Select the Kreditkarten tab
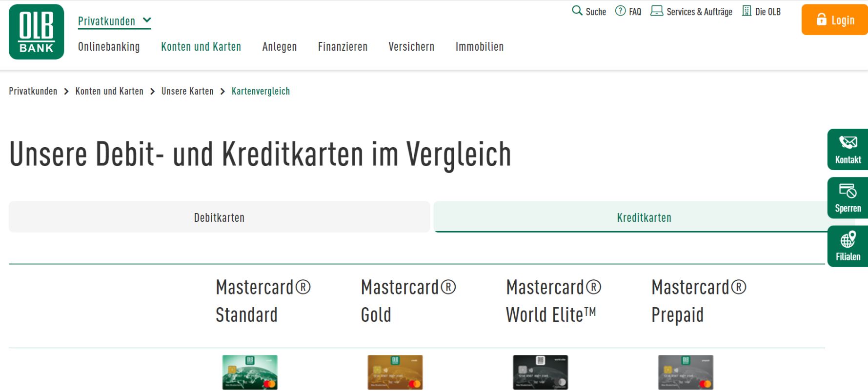Screen dimensions: 868x392 pos(644,217)
